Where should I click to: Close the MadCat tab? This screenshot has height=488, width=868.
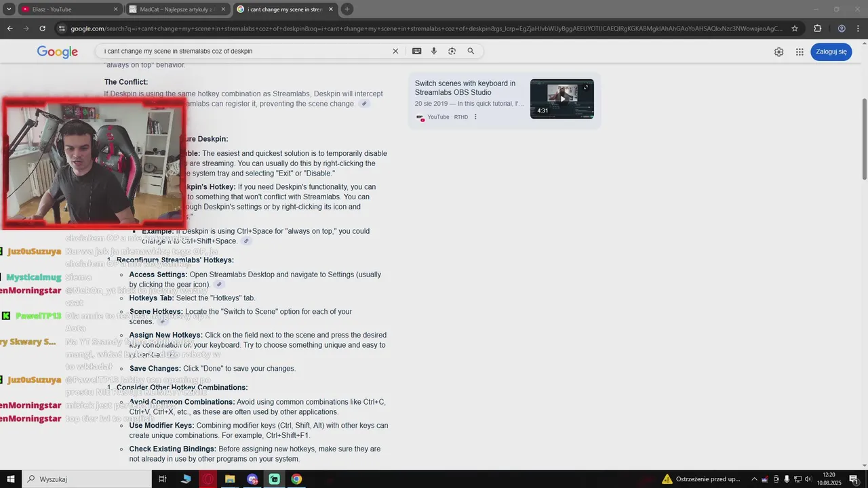(223, 9)
